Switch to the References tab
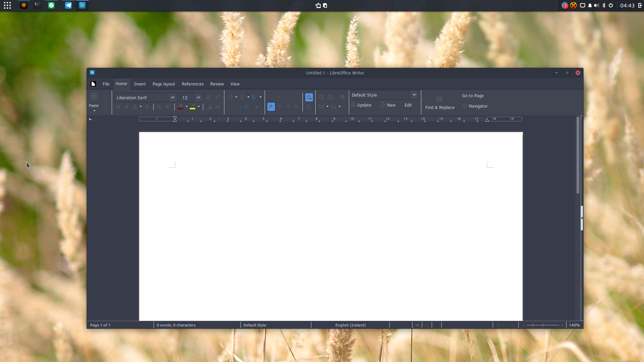The image size is (644, 362). click(x=193, y=84)
